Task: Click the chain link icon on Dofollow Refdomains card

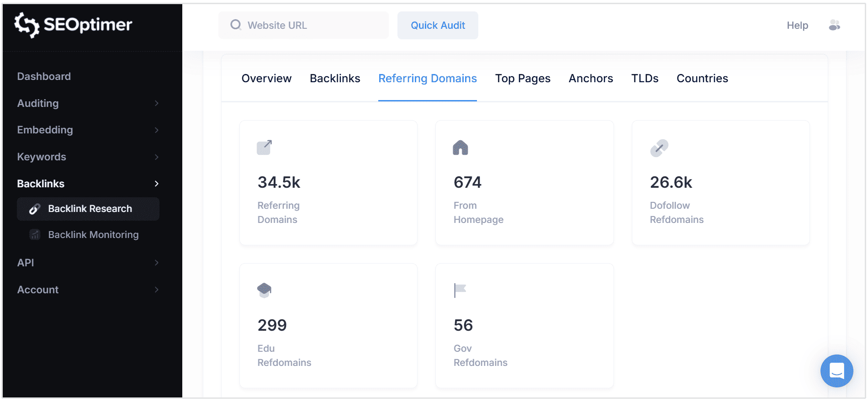Action: point(659,148)
